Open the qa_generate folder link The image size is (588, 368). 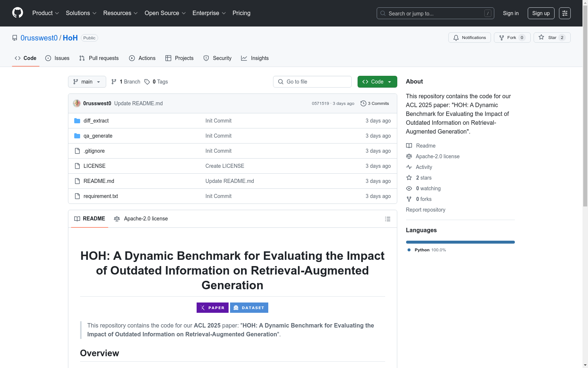(98, 136)
